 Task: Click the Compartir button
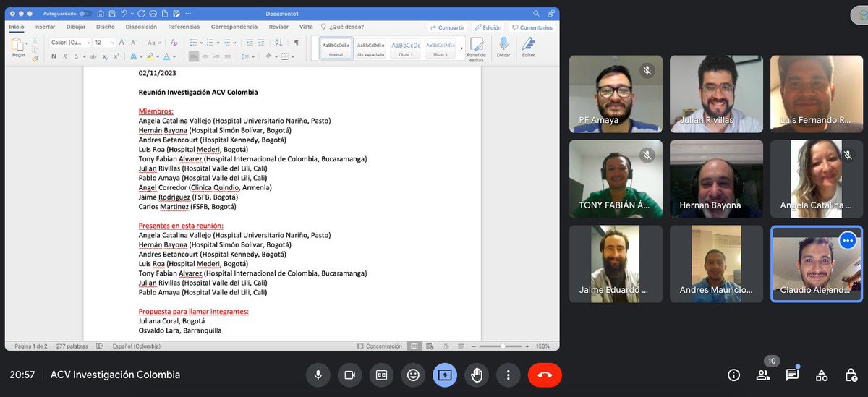click(447, 27)
